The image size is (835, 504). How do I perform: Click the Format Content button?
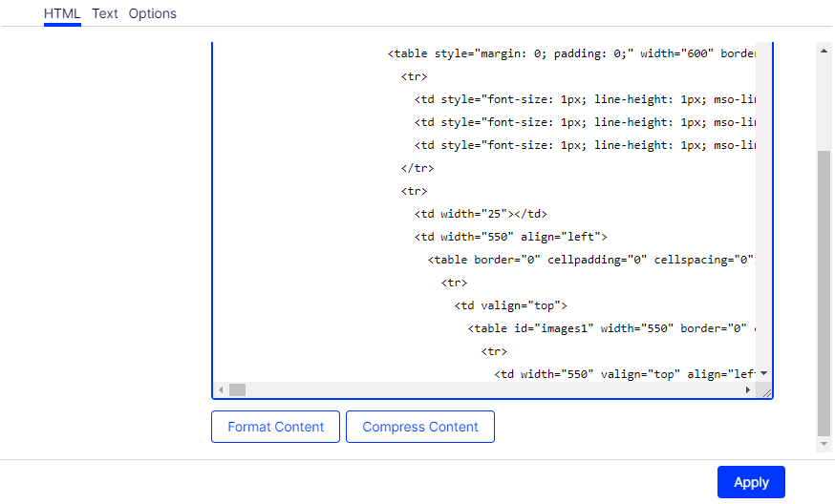[x=275, y=427]
